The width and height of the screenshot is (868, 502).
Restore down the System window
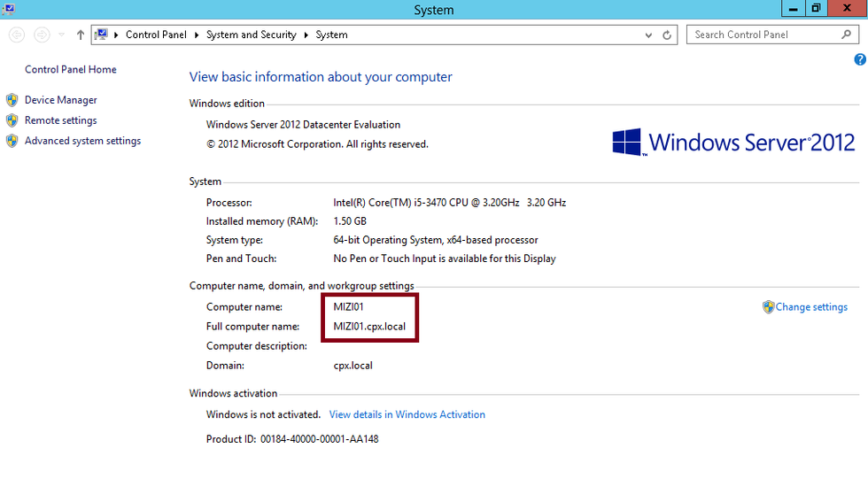[816, 8]
